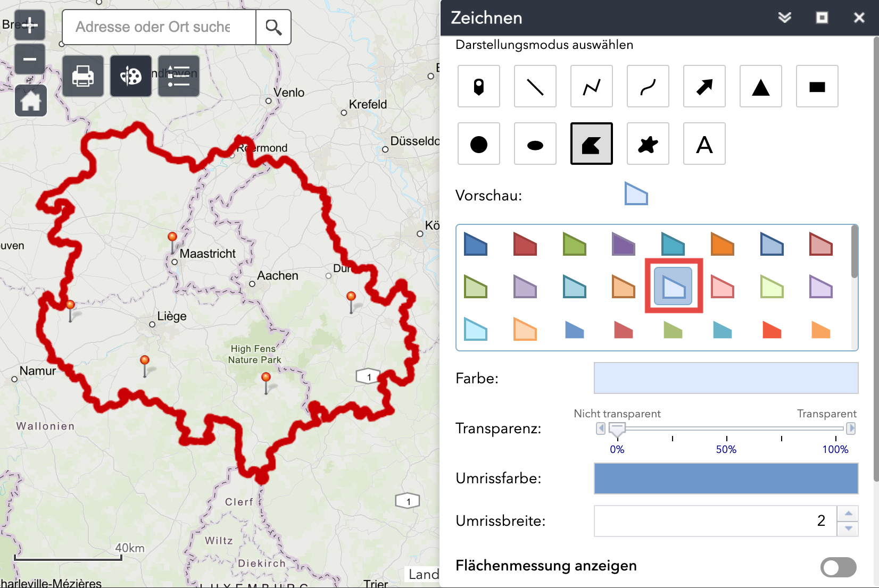
Task: Click the search magnifier button
Action: coord(273,27)
